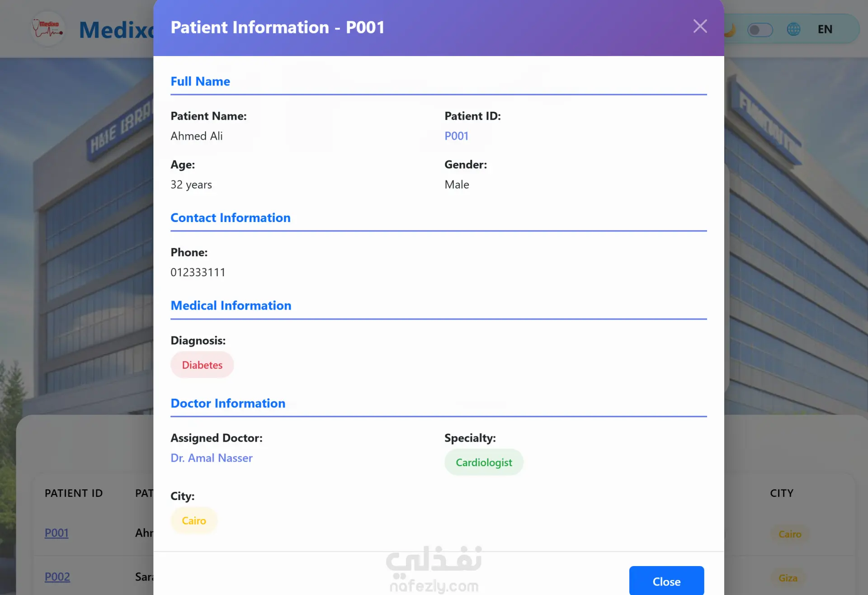Screen dimensions: 868x595
Task: Click the Dr. Amal Nasser doctor link
Action: click(211, 458)
